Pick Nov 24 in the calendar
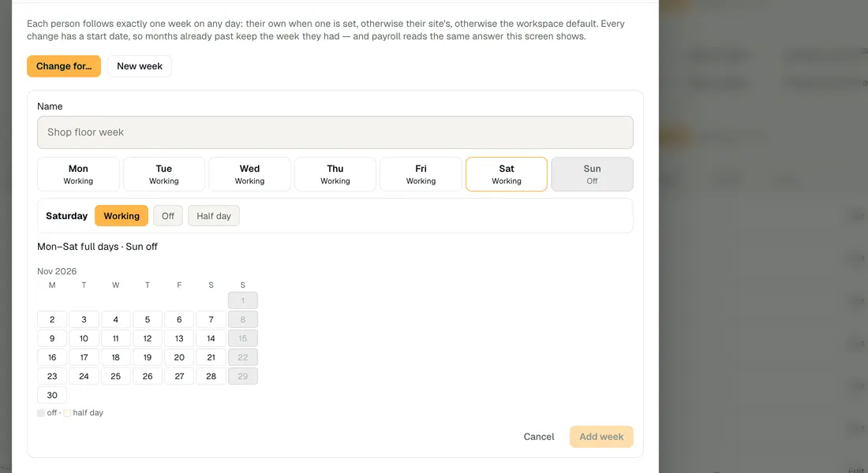 (84, 376)
